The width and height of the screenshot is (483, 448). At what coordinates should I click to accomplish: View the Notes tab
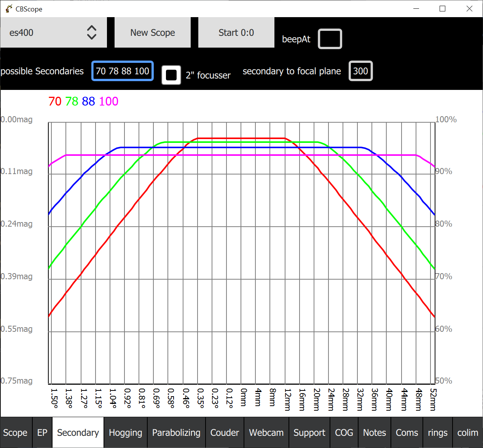click(x=375, y=432)
